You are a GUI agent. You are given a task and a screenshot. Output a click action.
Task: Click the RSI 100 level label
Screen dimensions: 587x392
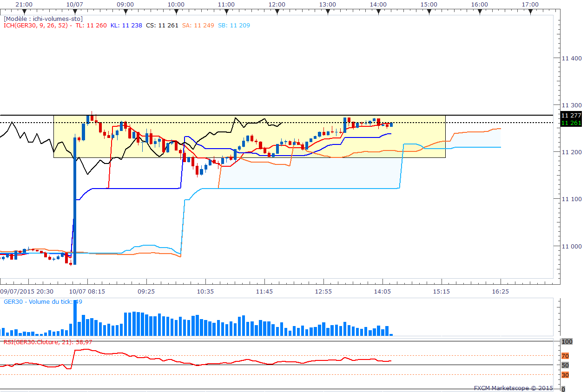pos(567,341)
